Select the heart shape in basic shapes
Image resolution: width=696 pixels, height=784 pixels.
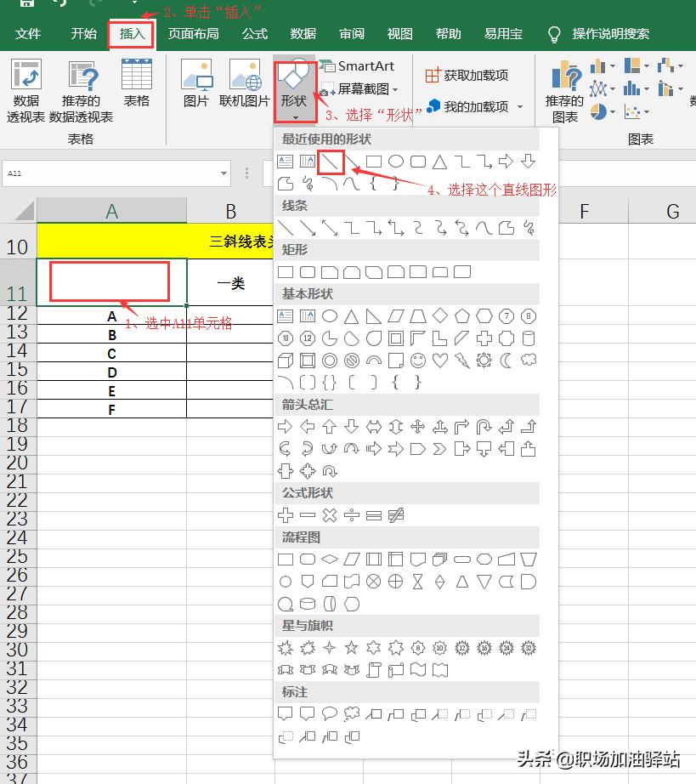click(x=439, y=361)
